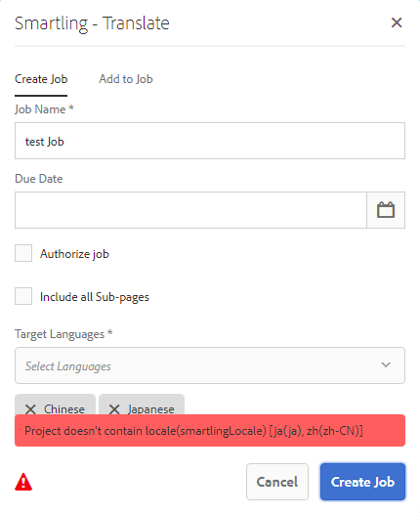Viewport: 420px width, 513px height.
Task: Click the Cancel button
Action: (x=277, y=482)
